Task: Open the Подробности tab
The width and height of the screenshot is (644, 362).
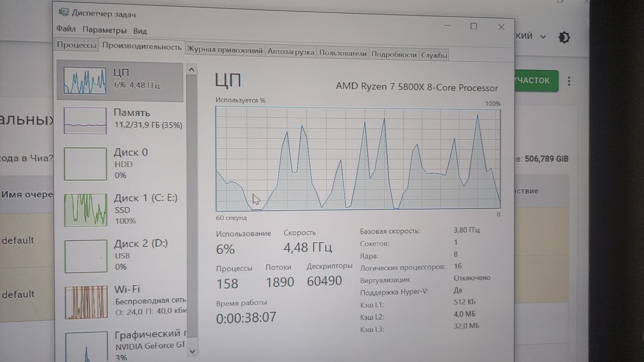Action: (394, 54)
